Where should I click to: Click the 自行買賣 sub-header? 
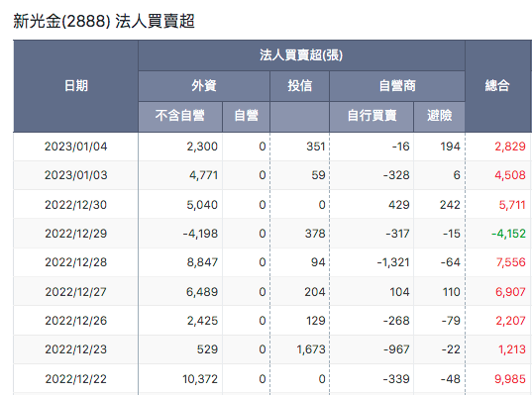372,116
